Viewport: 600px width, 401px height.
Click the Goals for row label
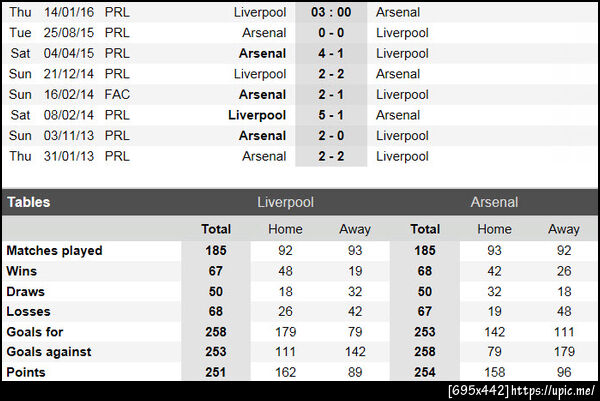36,332
